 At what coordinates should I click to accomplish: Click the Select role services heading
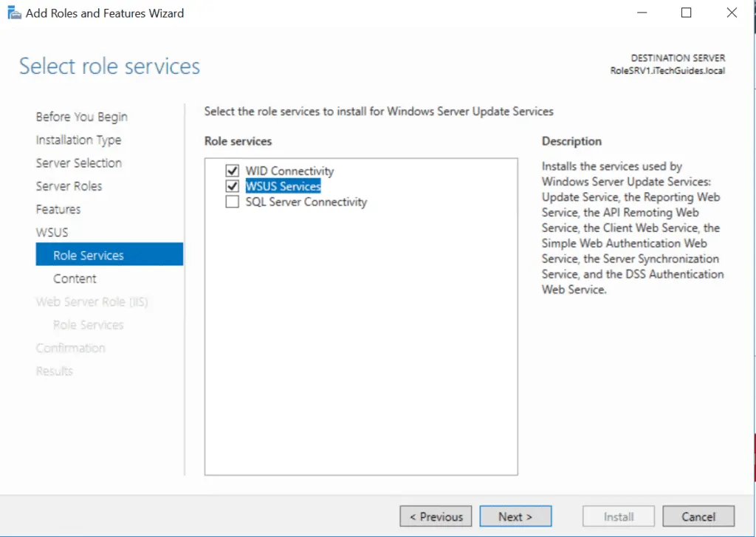(109, 66)
